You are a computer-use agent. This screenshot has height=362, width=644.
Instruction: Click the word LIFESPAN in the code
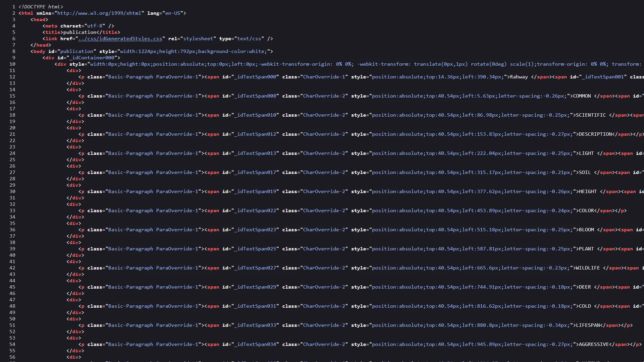(588, 325)
